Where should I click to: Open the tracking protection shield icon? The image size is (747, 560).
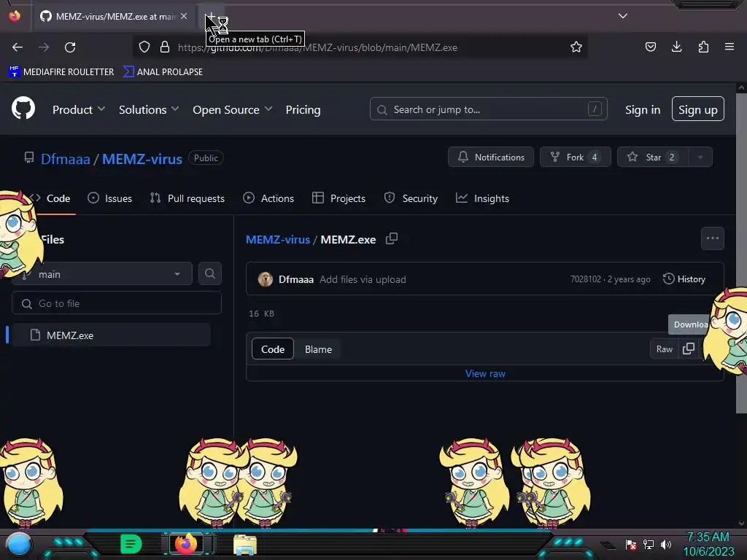click(x=144, y=47)
